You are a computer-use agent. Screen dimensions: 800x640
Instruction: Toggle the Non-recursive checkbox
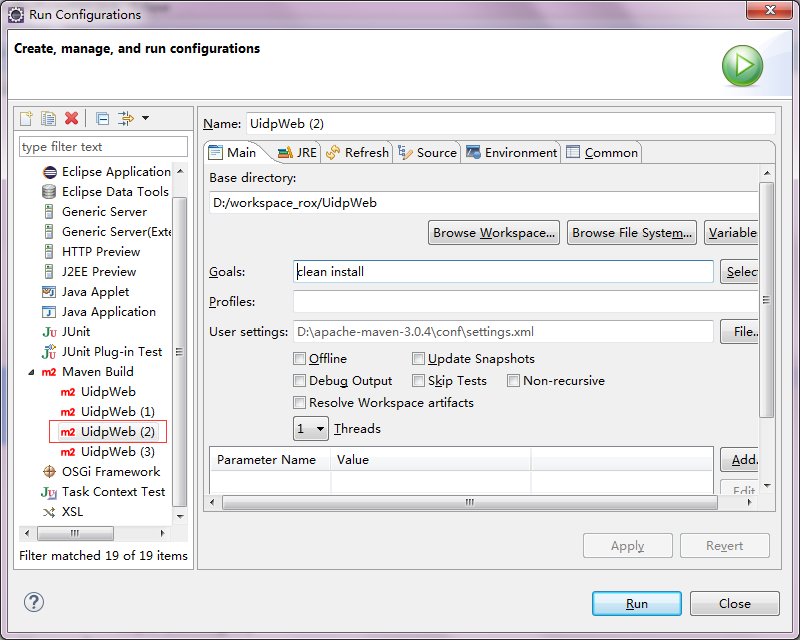point(513,381)
